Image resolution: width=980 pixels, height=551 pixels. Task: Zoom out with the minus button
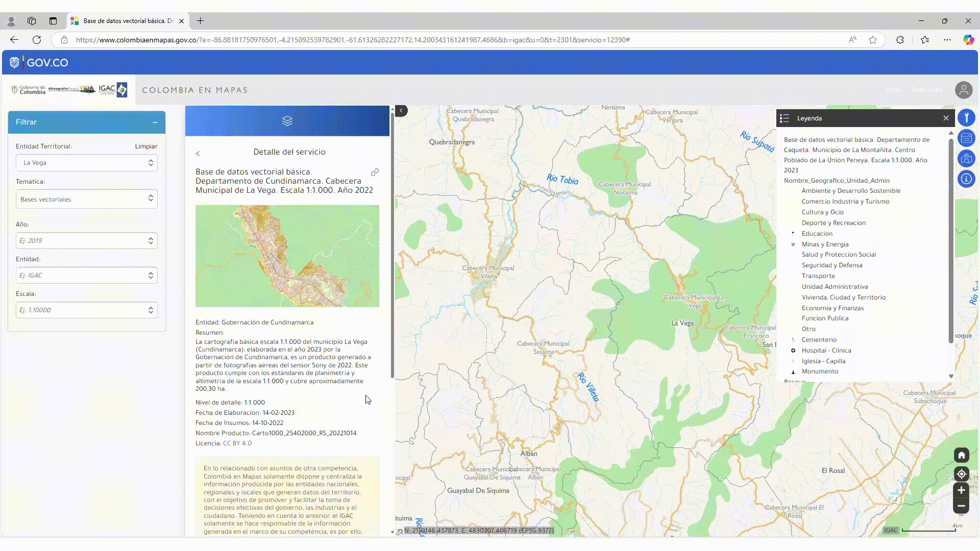coord(961,506)
